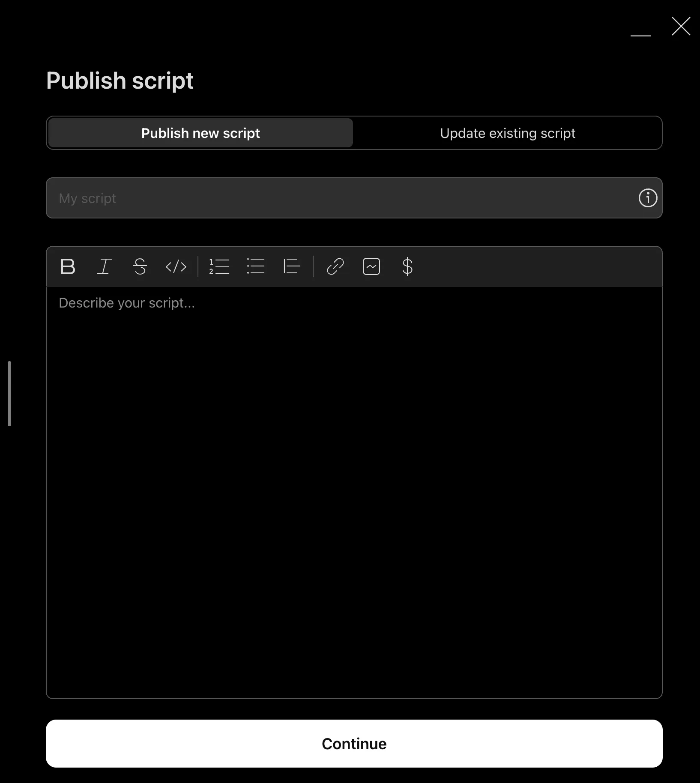Insert a block quote

coord(292,266)
